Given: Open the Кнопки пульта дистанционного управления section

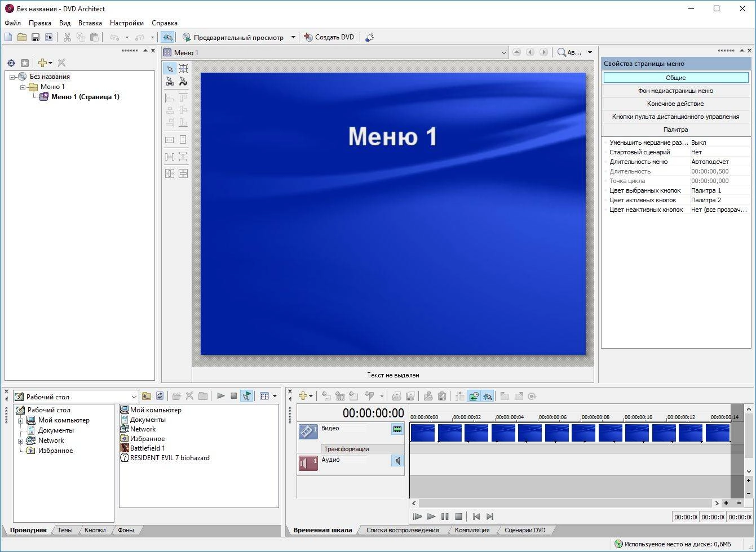Looking at the screenshot, I should [x=675, y=117].
